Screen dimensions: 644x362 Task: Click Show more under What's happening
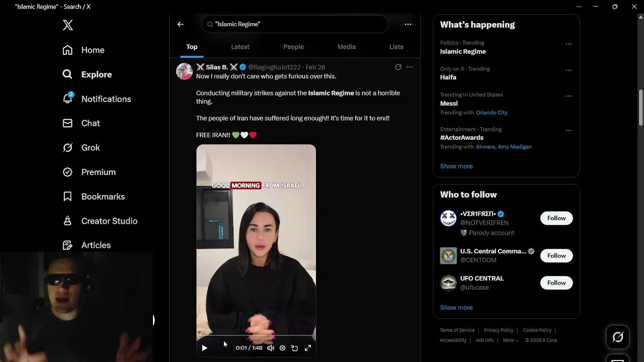tap(456, 166)
